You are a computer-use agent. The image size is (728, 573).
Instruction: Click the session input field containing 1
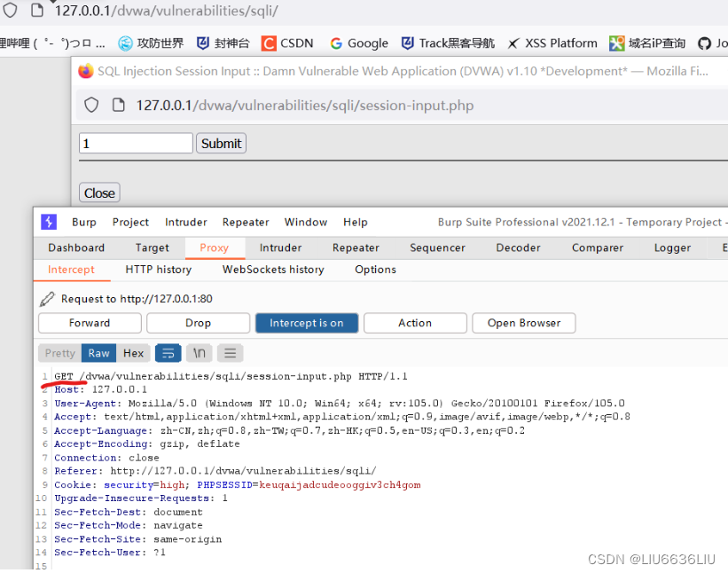click(x=135, y=142)
